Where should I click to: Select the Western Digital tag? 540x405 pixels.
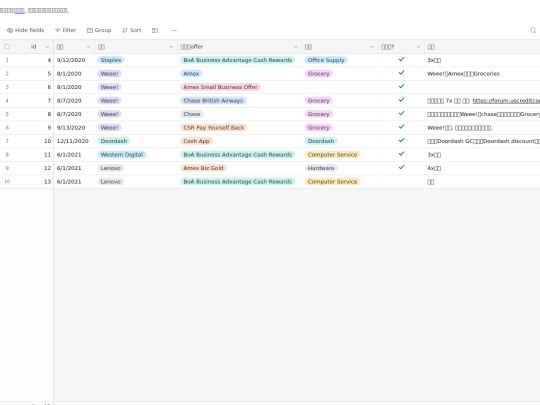[122, 155]
